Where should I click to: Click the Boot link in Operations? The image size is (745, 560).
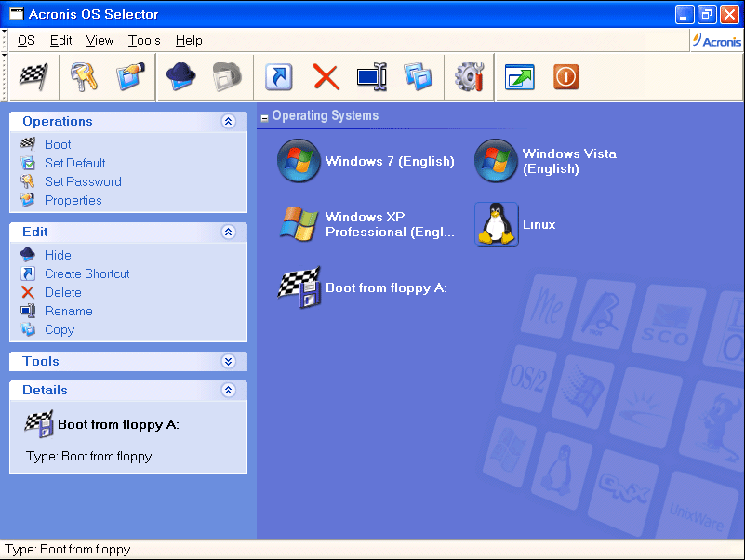coord(58,144)
